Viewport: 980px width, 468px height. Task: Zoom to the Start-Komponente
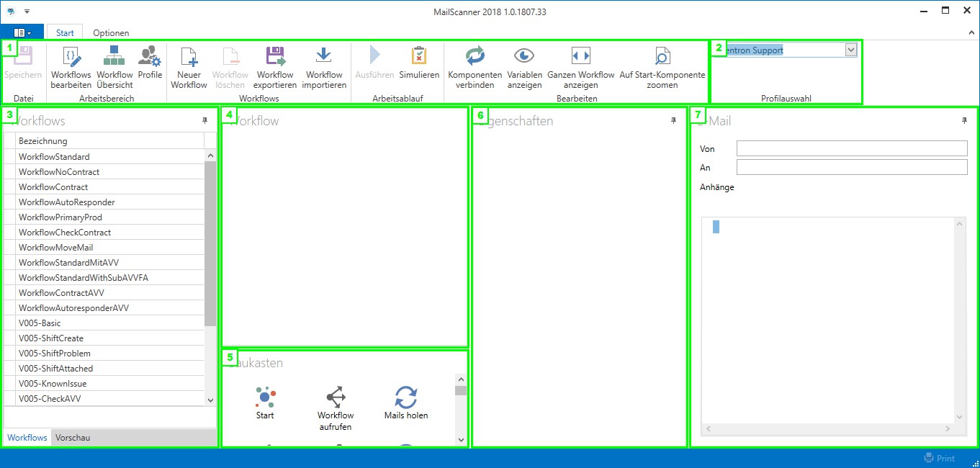click(x=662, y=56)
